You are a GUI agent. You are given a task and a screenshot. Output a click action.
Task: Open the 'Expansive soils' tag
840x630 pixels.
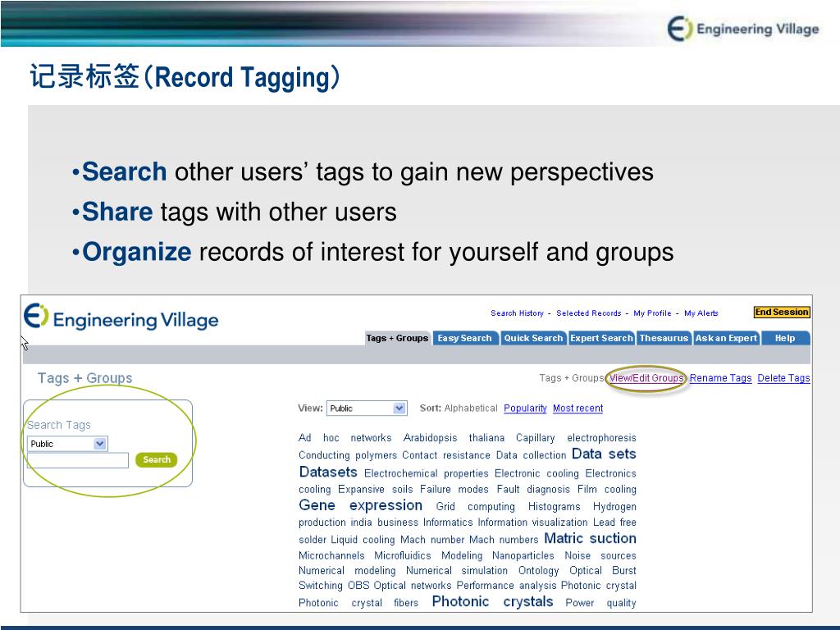click(x=376, y=489)
